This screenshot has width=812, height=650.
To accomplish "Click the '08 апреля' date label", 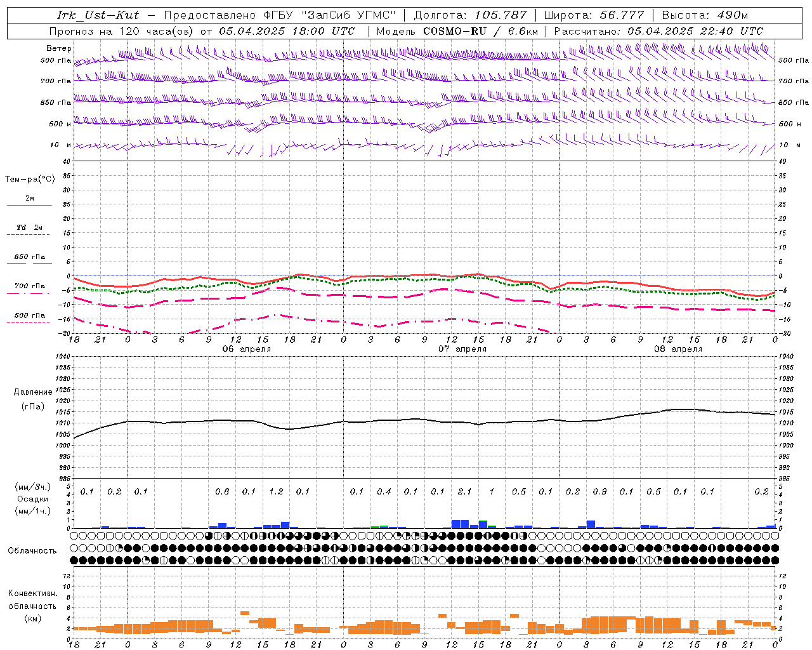I will coord(678,349).
